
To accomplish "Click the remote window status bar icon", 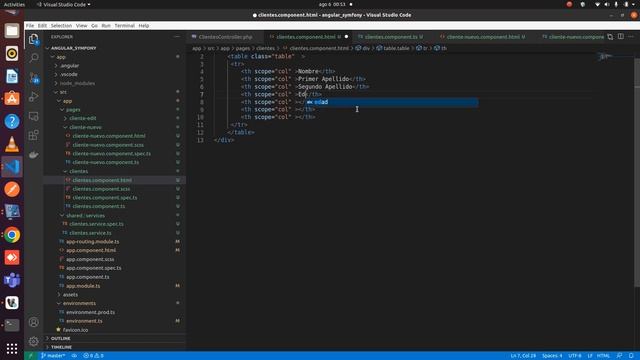I will tap(30, 356).
